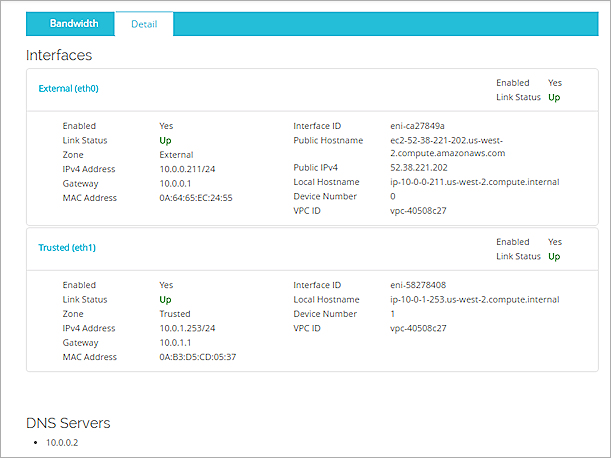The height and width of the screenshot is (458, 611).
Task: Click interface ID eni-58278408
Action: [x=418, y=285]
